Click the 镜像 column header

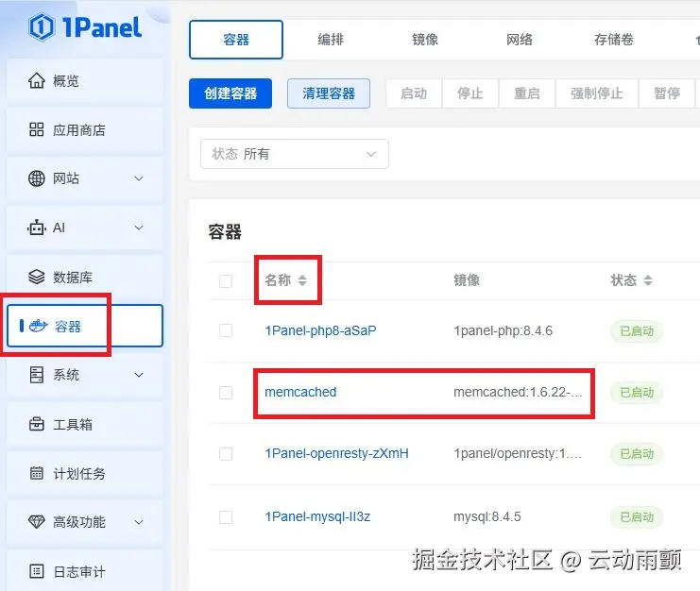pos(467,280)
